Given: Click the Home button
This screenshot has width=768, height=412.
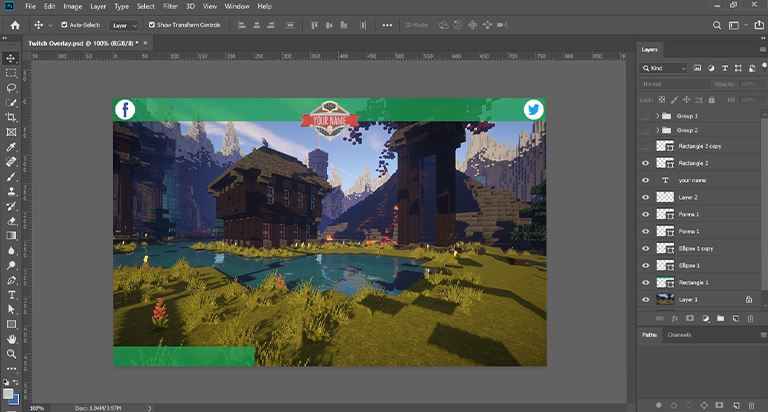Looking at the screenshot, I should pos(15,25).
